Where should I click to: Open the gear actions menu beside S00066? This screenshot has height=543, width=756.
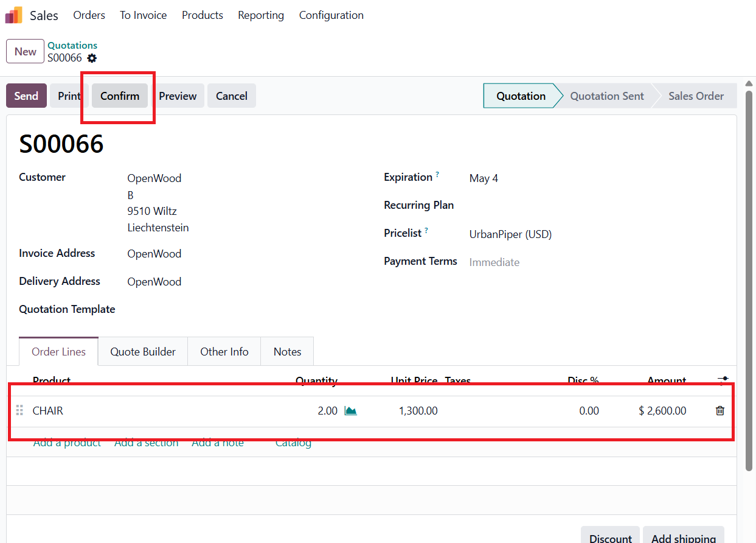(x=92, y=58)
